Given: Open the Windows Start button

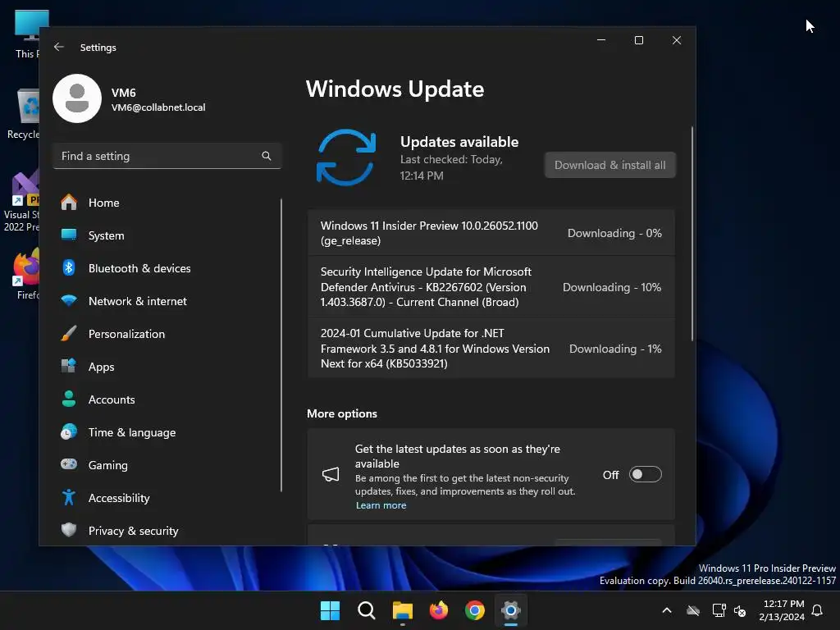Looking at the screenshot, I should 330,610.
